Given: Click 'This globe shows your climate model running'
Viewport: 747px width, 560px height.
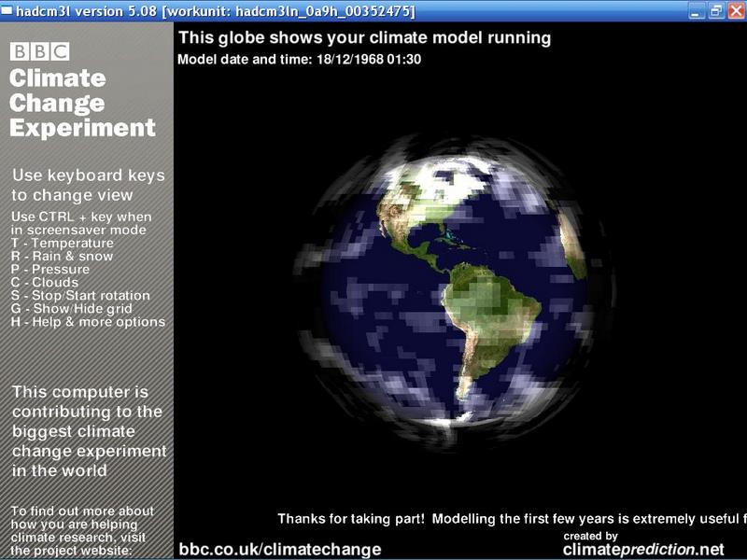Looking at the screenshot, I should [x=365, y=38].
